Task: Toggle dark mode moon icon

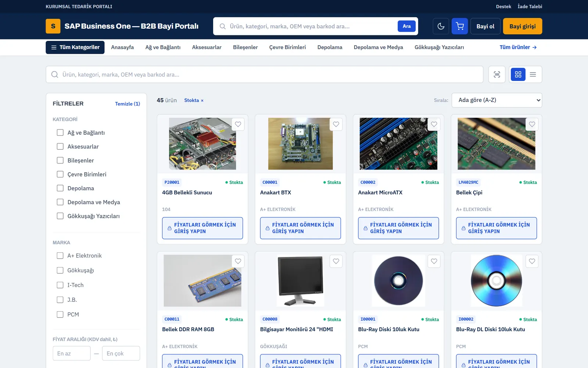Action: tap(441, 26)
